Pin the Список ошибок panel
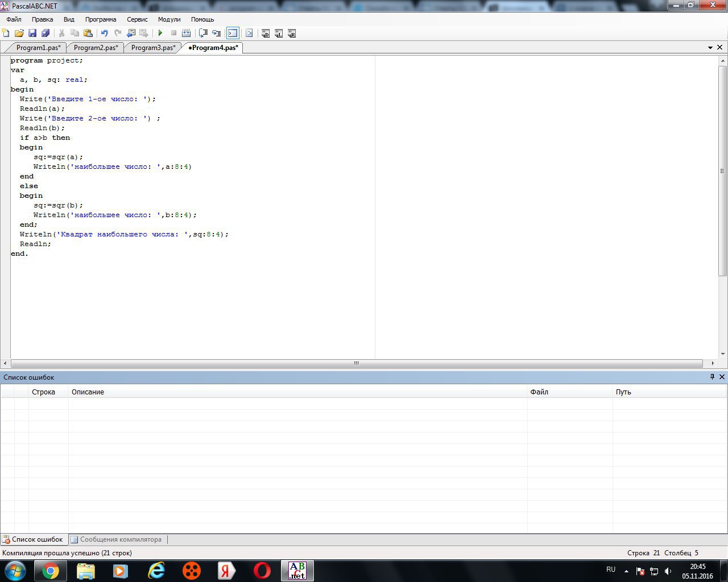This screenshot has width=728, height=582. [712, 377]
